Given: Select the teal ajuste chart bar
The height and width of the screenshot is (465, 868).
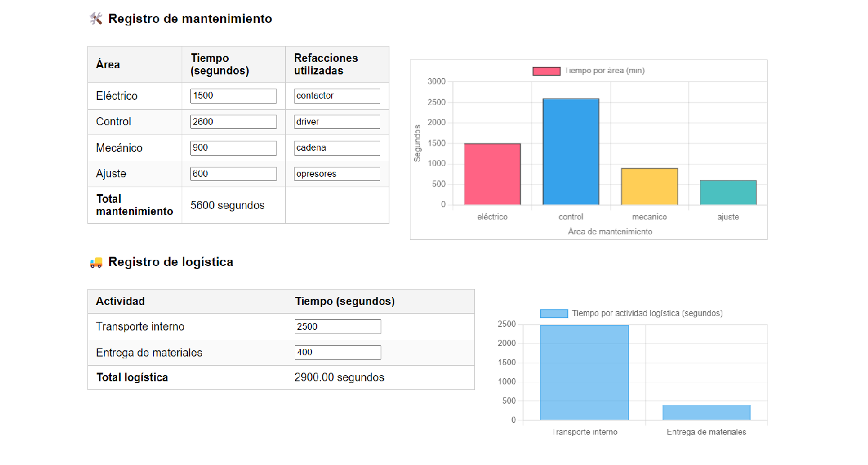Looking at the screenshot, I should [728, 193].
